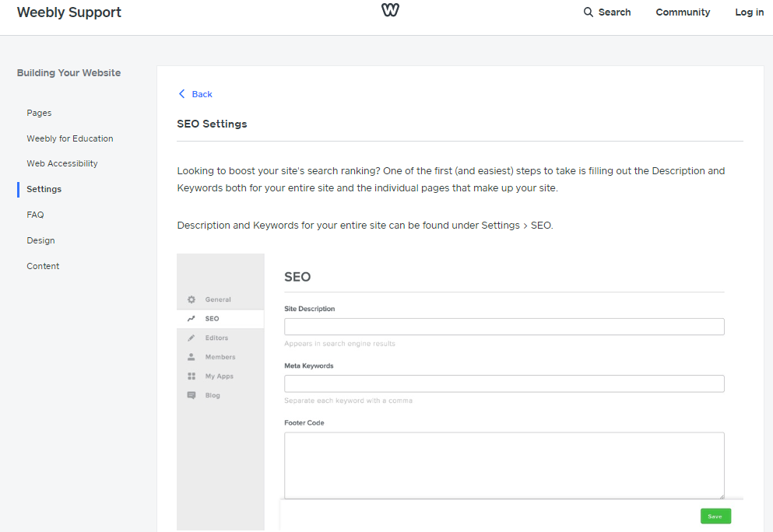
Task: Go to the Community page
Action: [x=683, y=12]
